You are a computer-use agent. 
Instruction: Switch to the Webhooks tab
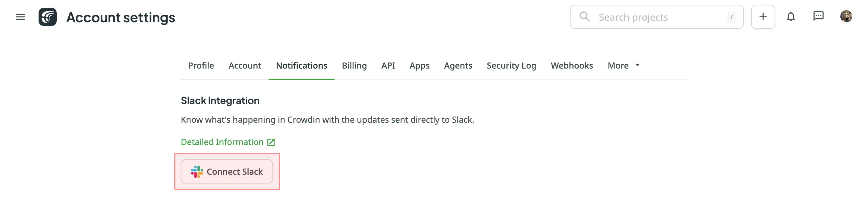[x=572, y=66]
